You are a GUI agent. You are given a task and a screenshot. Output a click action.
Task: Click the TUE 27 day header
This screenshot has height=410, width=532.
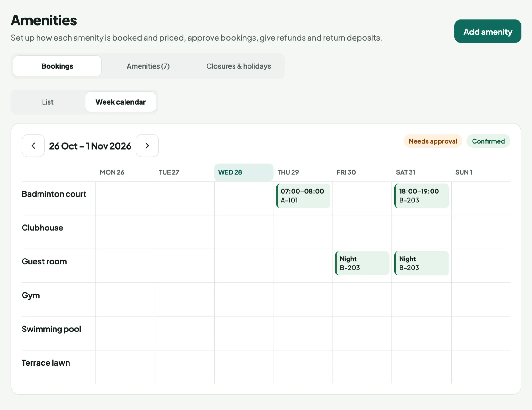[169, 172]
